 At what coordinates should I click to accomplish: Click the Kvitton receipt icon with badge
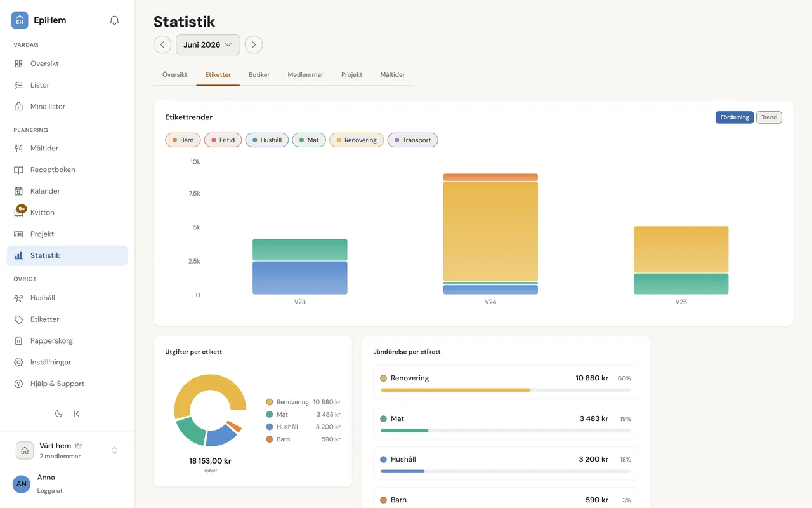(20, 211)
